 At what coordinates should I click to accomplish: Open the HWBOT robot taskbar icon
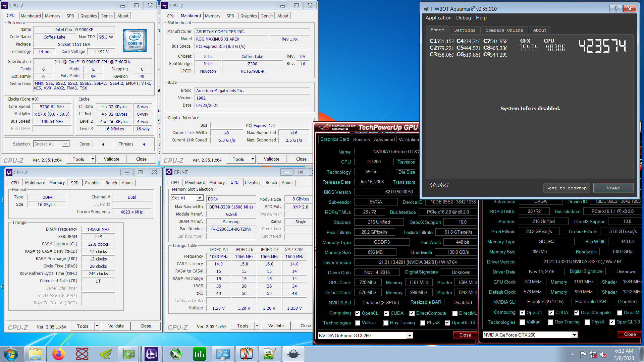point(293,354)
